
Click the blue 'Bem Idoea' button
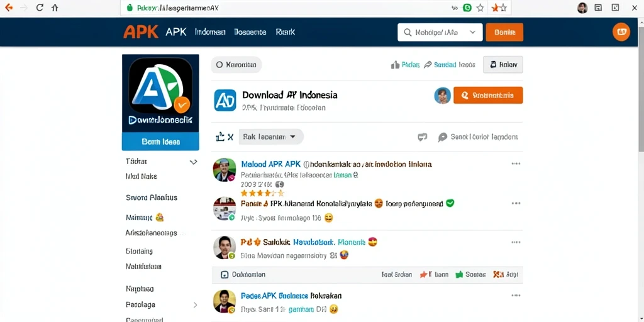[160, 142]
